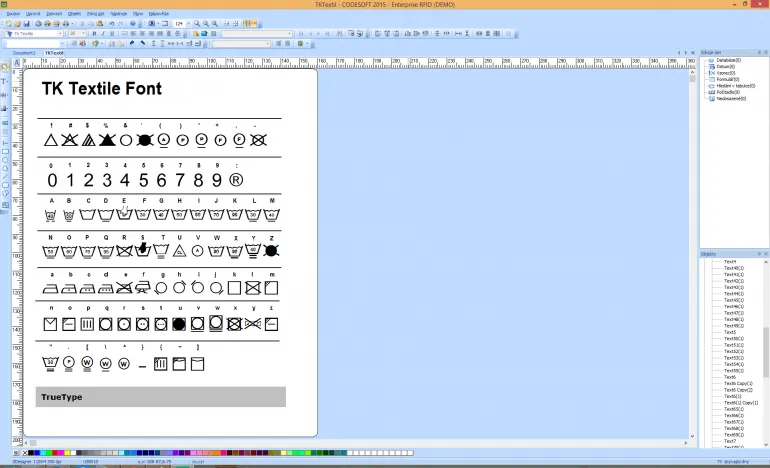This screenshot has height=468, width=770.
Task: Open the Zobrazit menu
Action: [x=54, y=14]
